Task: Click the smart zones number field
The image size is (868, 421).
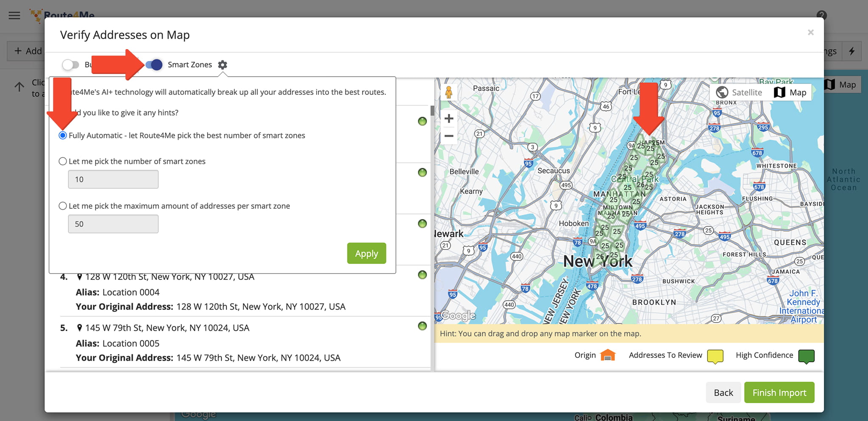Action: (113, 180)
